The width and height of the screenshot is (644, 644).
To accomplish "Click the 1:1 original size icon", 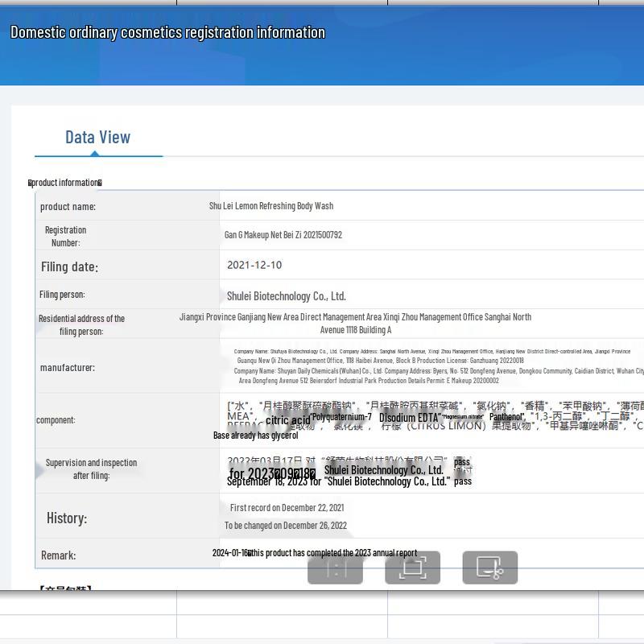I will click(x=335, y=568).
